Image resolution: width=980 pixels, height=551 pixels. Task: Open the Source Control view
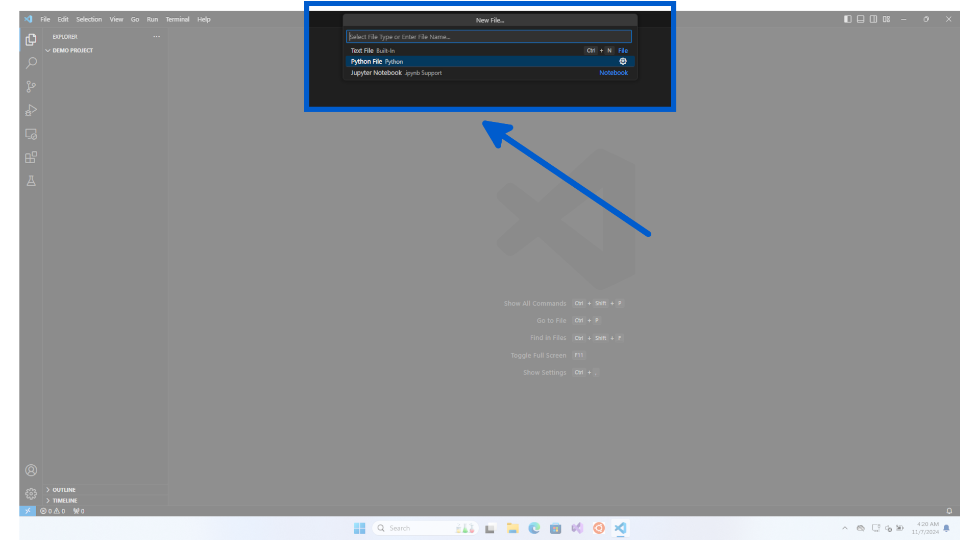(x=31, y=87)
